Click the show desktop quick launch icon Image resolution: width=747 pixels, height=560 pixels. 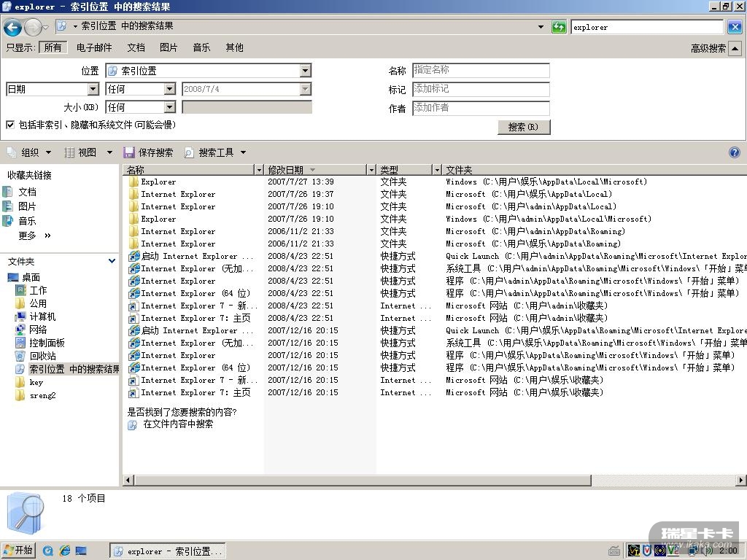pos(81,551)
